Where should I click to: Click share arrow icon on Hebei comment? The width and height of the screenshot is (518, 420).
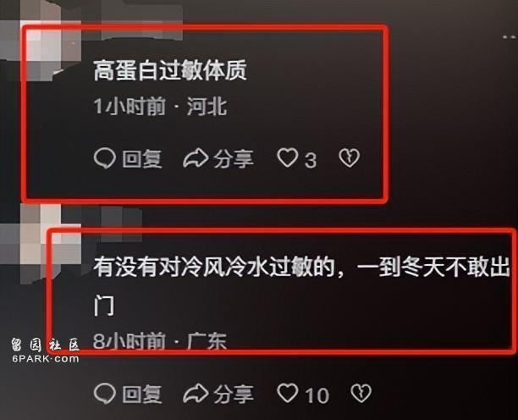pos(196,158)
